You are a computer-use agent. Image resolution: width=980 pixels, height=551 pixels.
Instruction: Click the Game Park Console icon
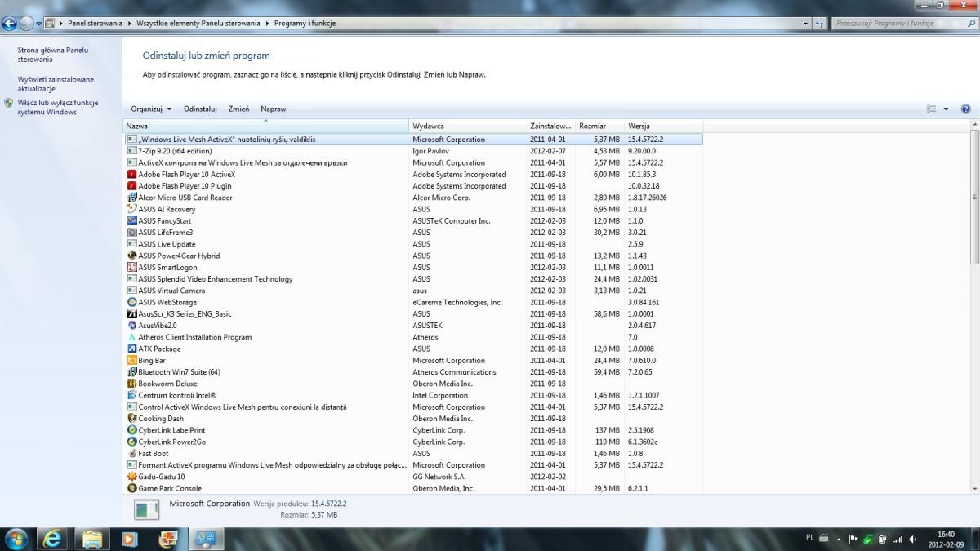131,488
